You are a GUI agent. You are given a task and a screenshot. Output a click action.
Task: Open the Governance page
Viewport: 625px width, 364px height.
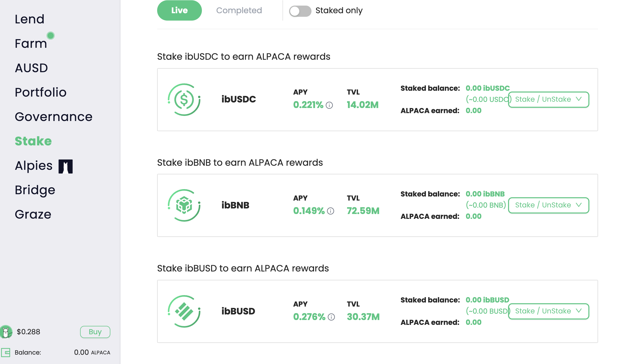point(54,117)
